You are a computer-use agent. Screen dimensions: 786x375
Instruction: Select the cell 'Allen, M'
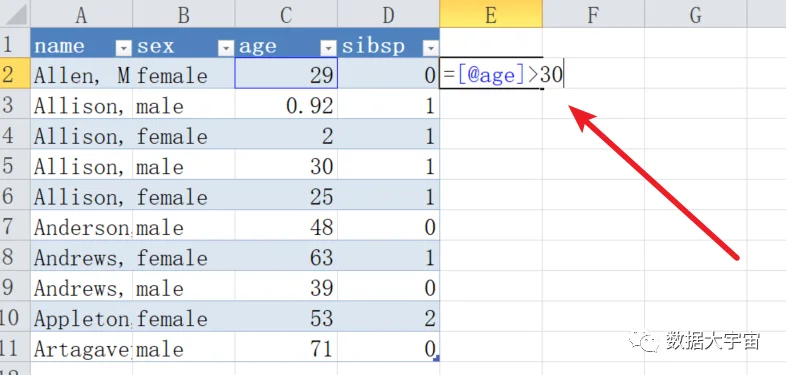[x=81, y=74]
